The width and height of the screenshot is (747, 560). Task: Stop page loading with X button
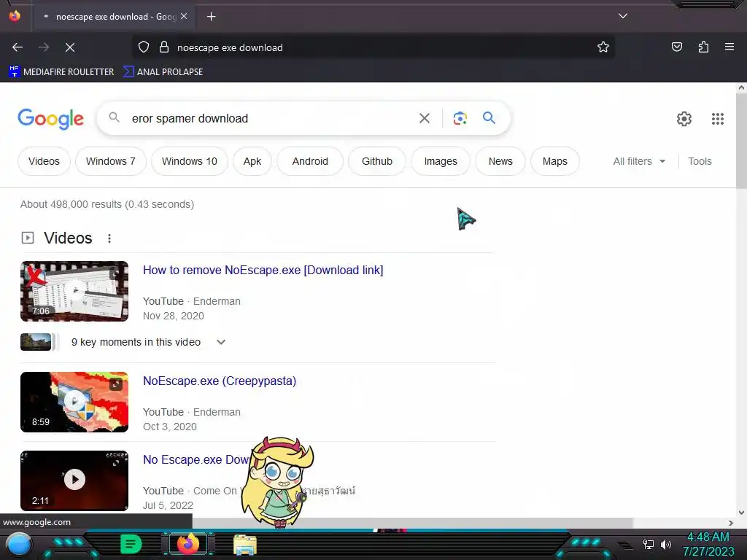70,47
